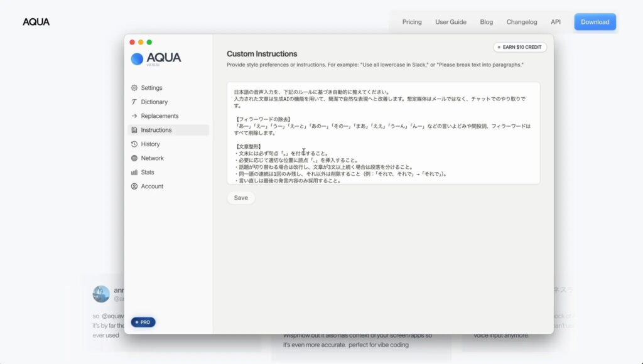The width and height of the screenshot is (643, 364).
Task: Click the Dictionary icon in sidebar
Action: coord(134,102)
